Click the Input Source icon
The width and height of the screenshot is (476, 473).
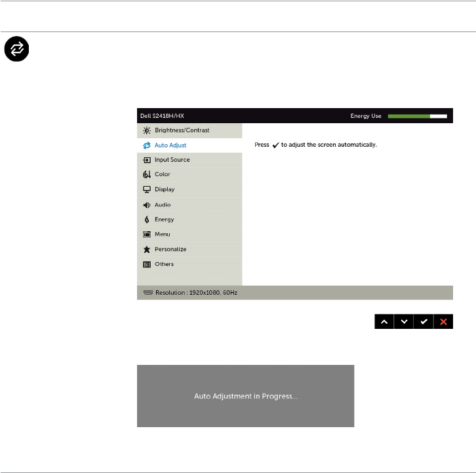point(147,160)
